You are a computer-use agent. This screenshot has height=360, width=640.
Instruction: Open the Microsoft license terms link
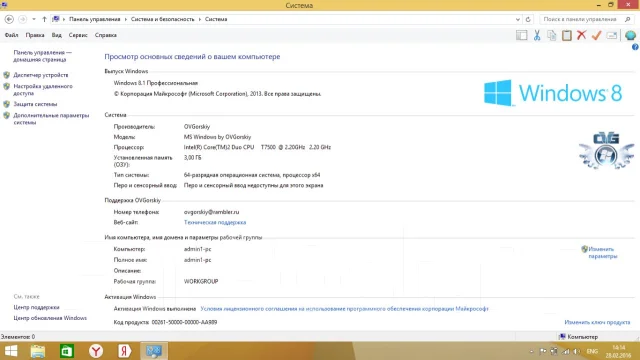tap(344, 309)
